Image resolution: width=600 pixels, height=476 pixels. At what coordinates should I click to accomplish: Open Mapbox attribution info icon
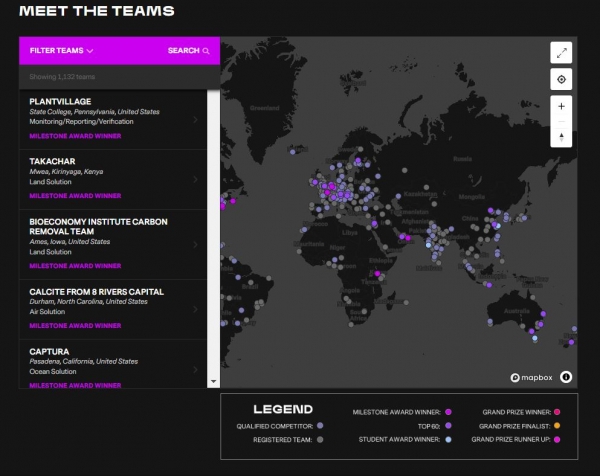point(566,377)
